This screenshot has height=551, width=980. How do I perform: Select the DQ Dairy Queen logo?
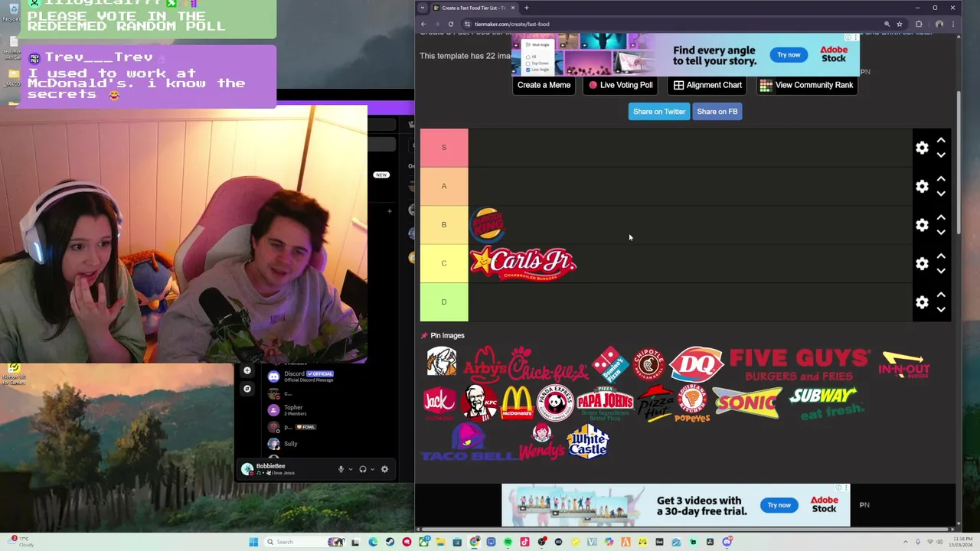pyautogui.click(x=696, y=364)
